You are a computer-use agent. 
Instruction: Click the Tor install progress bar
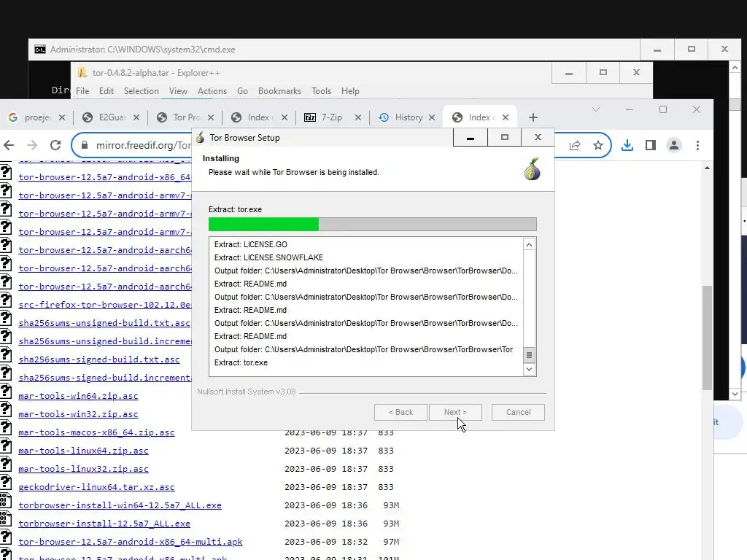[373, 224]
